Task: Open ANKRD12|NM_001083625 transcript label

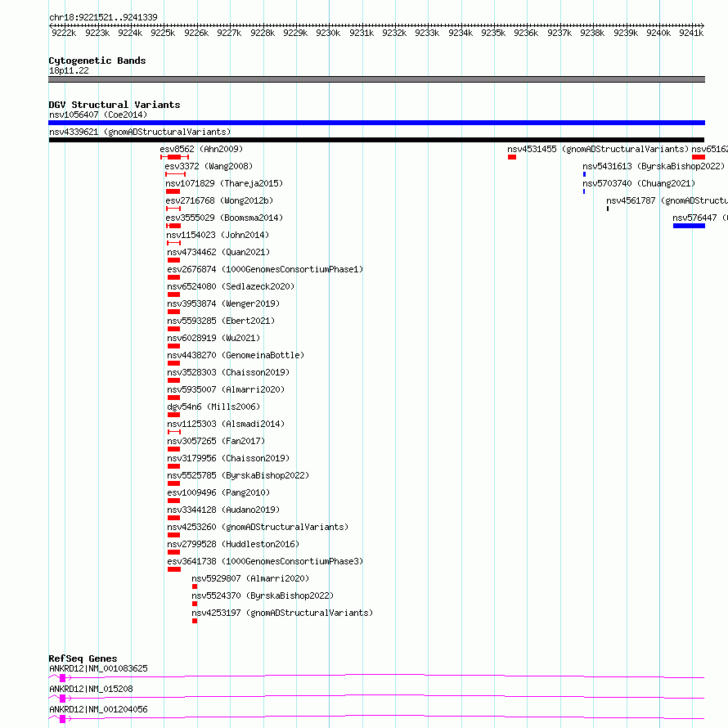Action: [98, 668]
